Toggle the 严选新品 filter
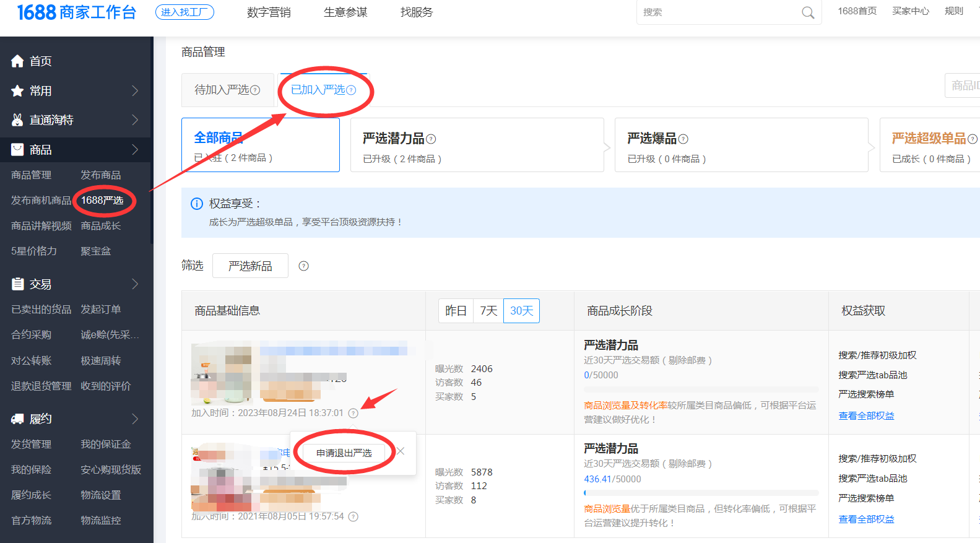The height and width of the screenshot is (543, 980). click(250, 266)
